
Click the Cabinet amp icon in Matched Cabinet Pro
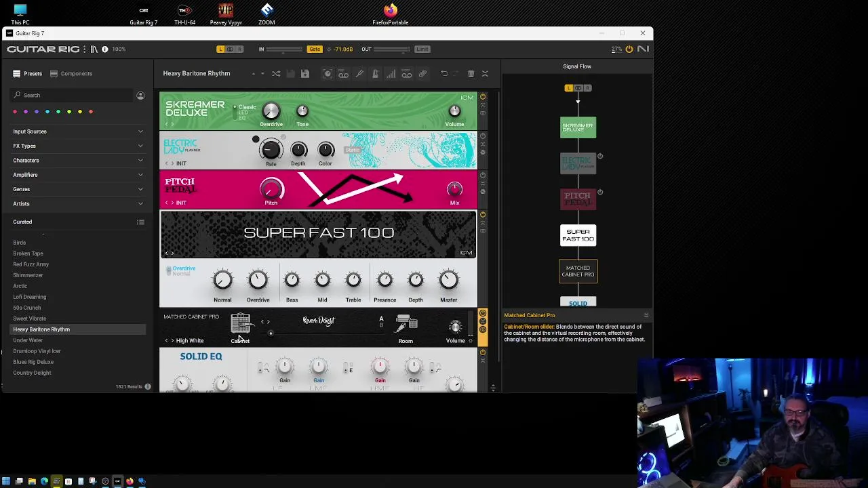240,323
